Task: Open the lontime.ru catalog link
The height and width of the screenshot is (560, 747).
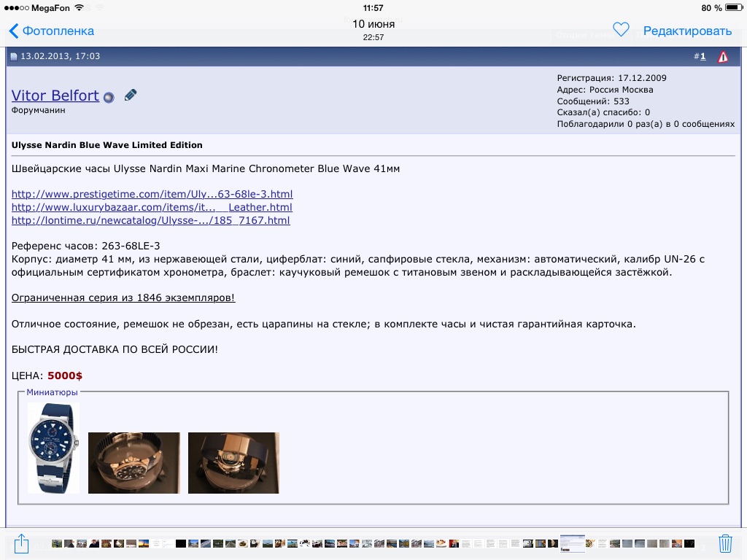Action: click(x=150, y=220)
